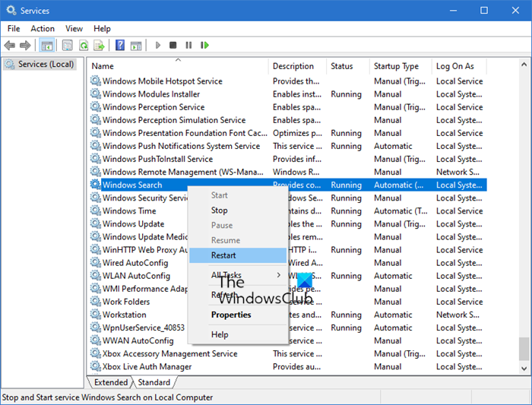
Task: Click the scrollbar down arrow
Action: tap(524, 369)
